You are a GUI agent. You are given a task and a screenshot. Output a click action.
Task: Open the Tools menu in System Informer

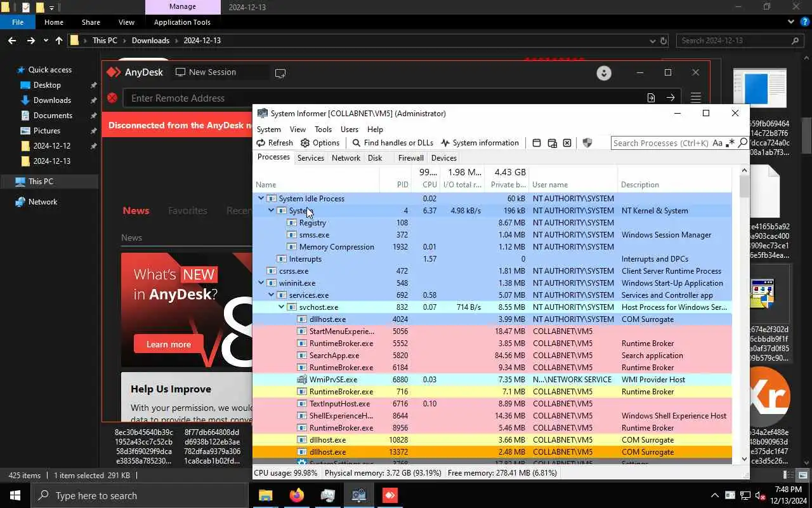pos(324,130)
